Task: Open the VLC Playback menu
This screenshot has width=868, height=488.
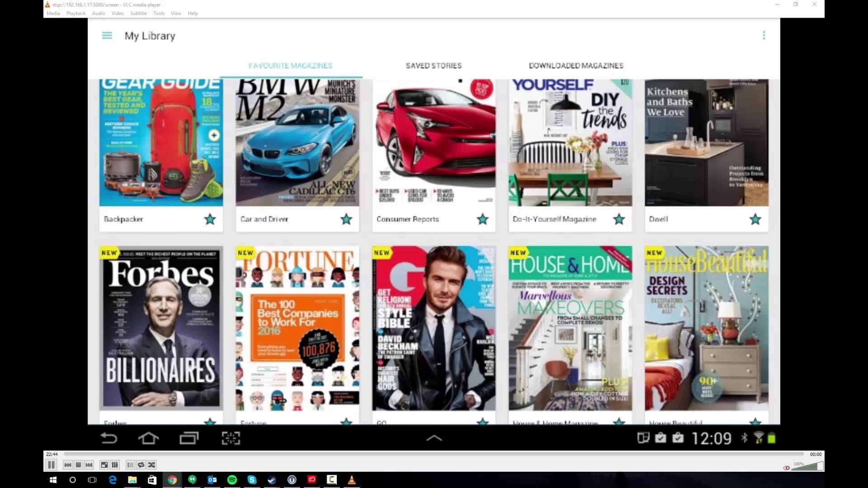Action: 76,14
